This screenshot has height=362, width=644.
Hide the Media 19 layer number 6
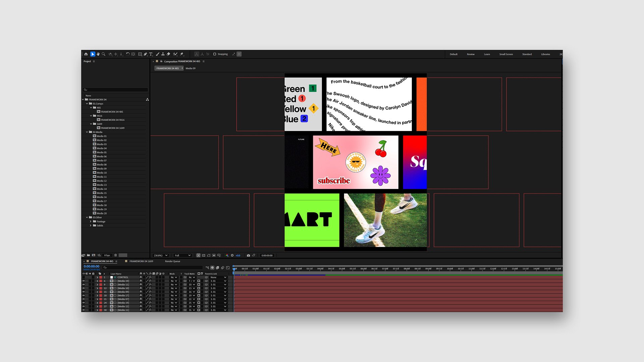pyautogui.click(x=84, y=281)
